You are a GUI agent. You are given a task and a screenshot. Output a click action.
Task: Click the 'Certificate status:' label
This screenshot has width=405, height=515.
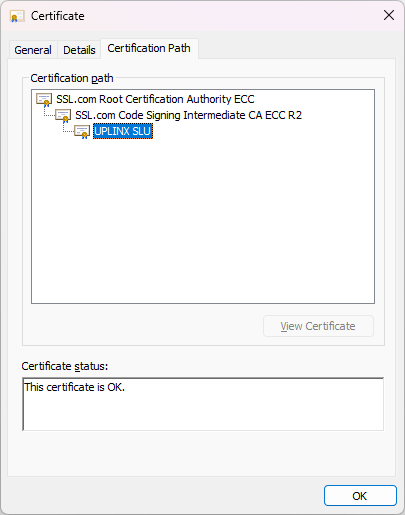tap(65, 366)
